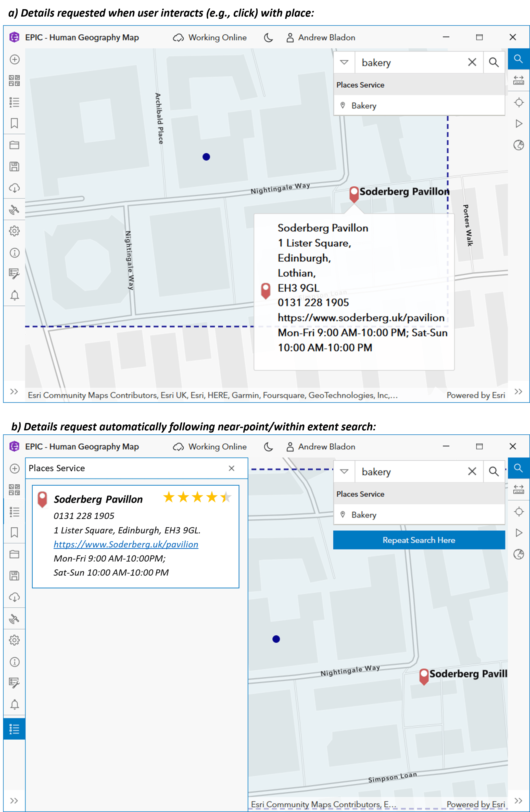Expand left sidebar chevrons in upper window
Image resolution: width=530 pixels, height=812 pixels.
pyautogui.click(x=14, y=391)
